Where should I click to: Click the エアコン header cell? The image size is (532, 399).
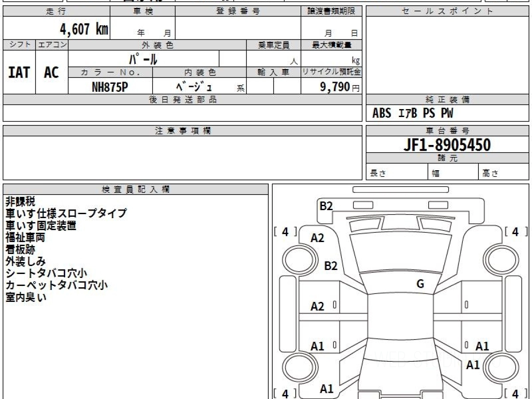(52, 45)
